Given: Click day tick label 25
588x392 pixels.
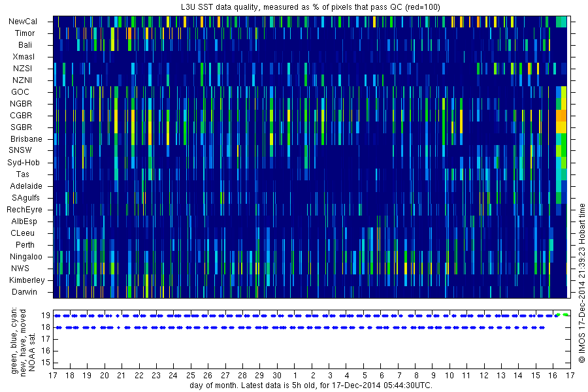Looking at the screenshot, I should point(191,375).
